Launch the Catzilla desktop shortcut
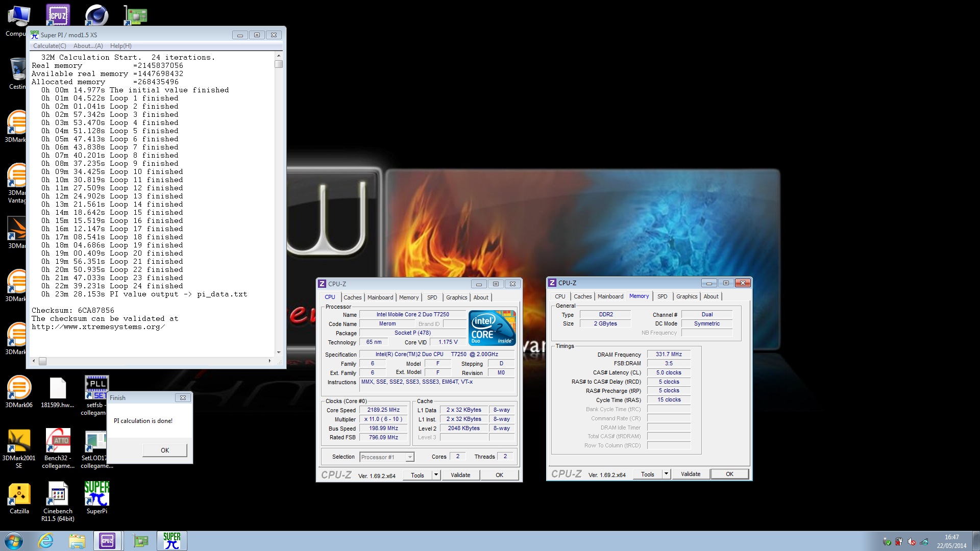 coord(19,498)
